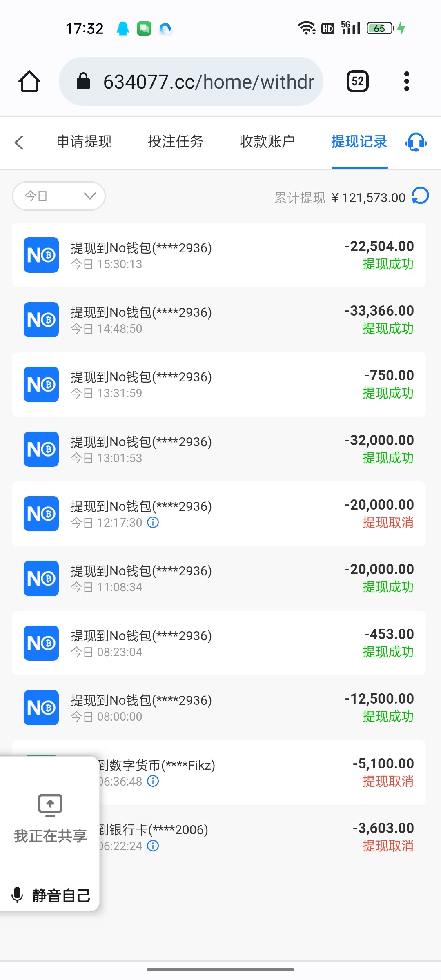Refresh the cumulative withdrawal total
This screenshot has height=980, width=441.
(421, 196)
